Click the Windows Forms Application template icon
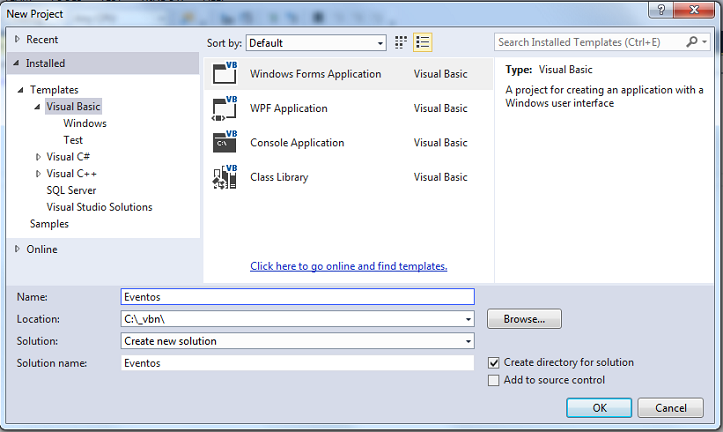The image size is (723, 432). click(225, 73)
